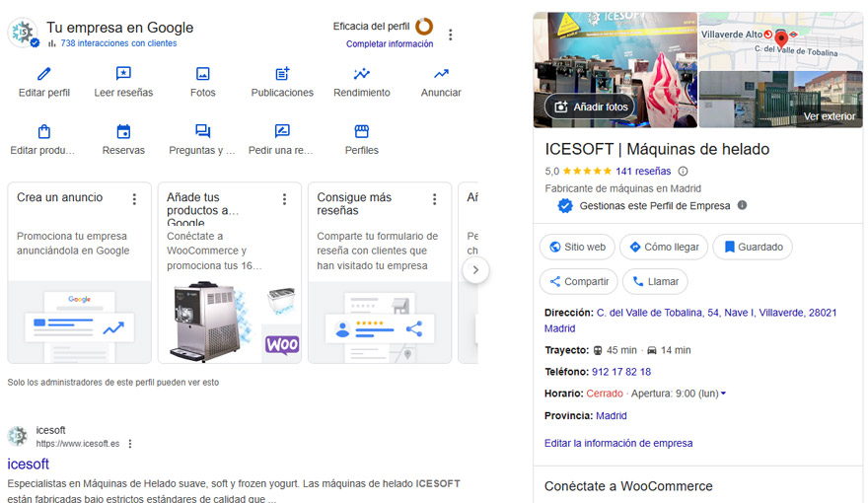Open the 141 reseñas link
Image resolution: width=868 pixels, height=503 pixels.
coord(642,171)
